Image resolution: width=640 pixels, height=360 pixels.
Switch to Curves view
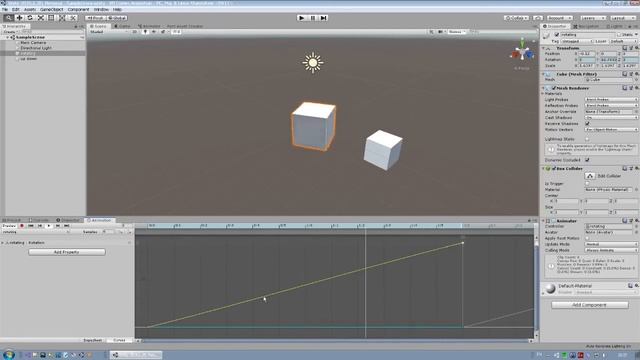click(x=119, y=340)
